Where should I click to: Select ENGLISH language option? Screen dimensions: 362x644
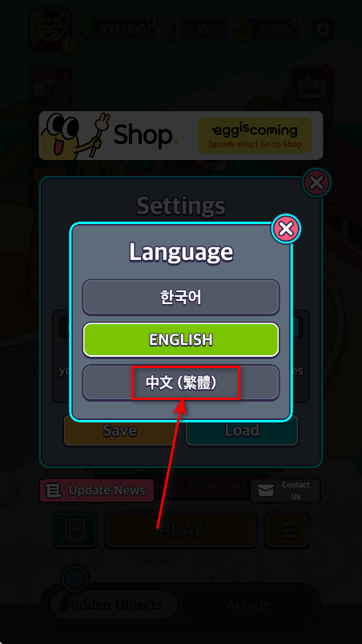pyautogui.click(x=181, y=340)
